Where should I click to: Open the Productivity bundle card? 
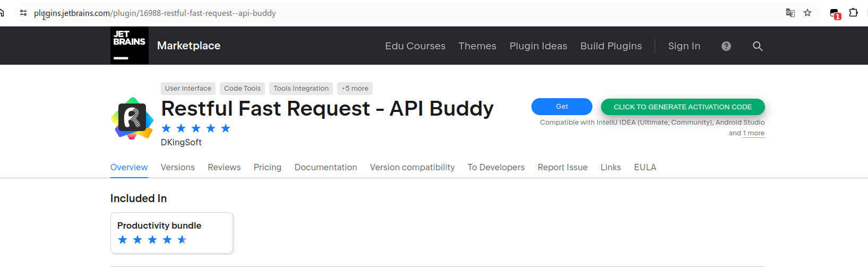point(172,233)
